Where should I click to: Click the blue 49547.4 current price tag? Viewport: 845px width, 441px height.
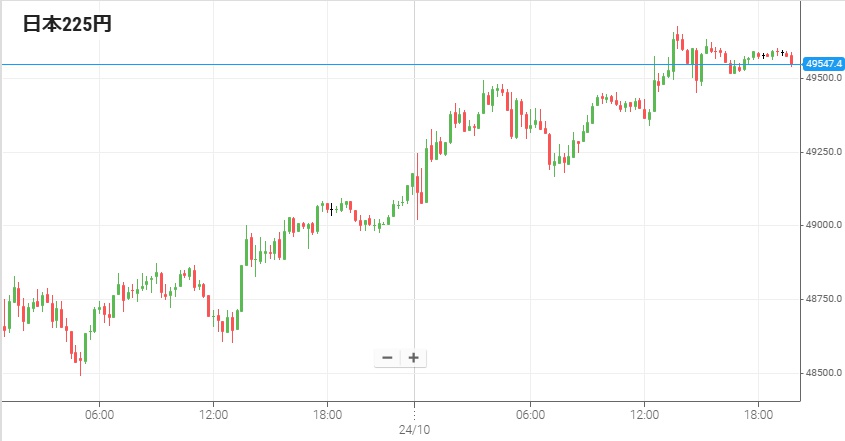tap(824, 64)
